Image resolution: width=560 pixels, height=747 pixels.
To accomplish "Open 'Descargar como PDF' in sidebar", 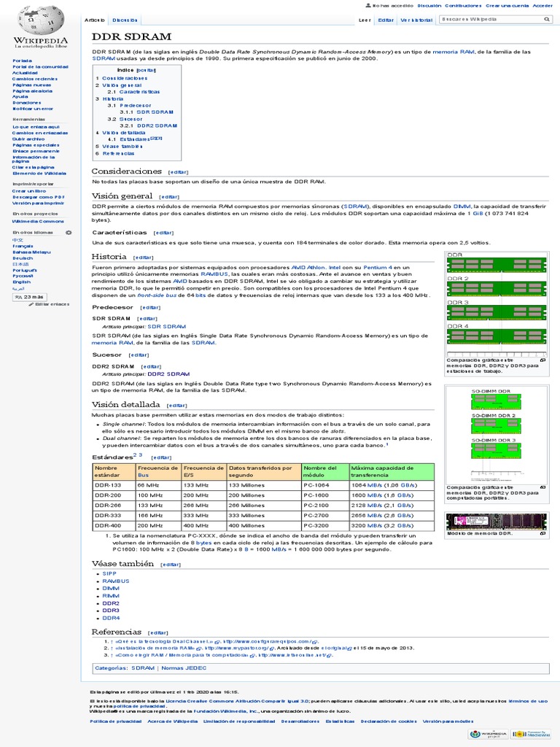I will 39,197.
